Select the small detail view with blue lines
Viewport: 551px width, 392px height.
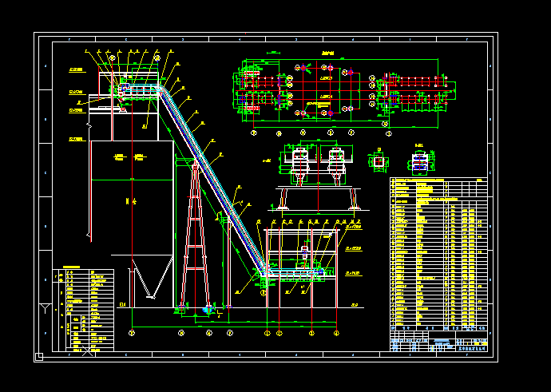point(419,163)
